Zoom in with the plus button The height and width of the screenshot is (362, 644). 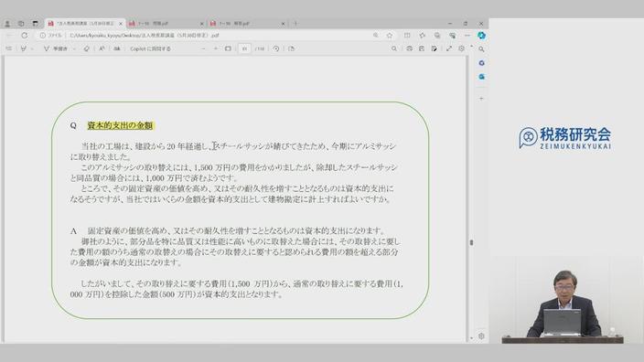(x=216, y=48)
